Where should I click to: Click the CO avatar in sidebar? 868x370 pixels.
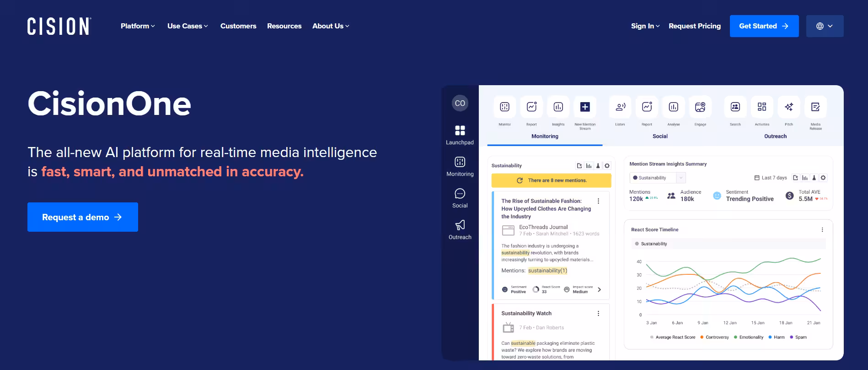click(x=460, y=103)
